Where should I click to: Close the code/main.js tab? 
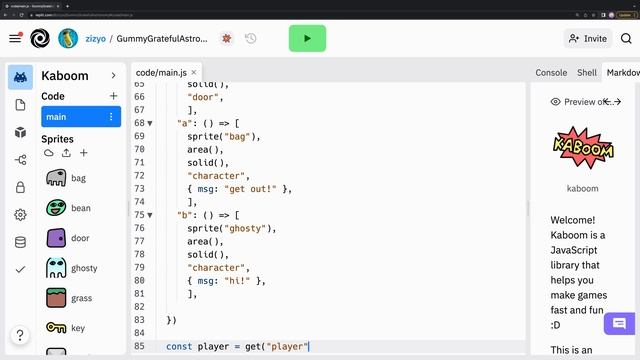point(194,73)
